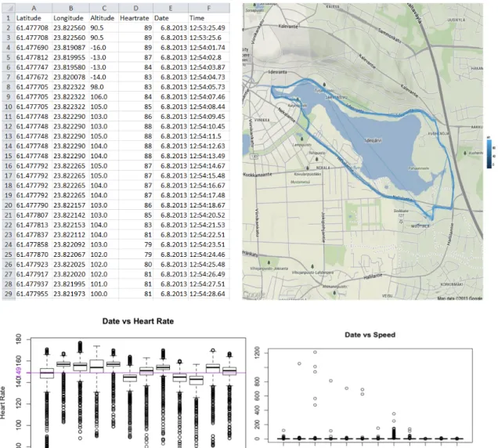
Task: Click the Map data Google attribution
Action: click(460, 298)
